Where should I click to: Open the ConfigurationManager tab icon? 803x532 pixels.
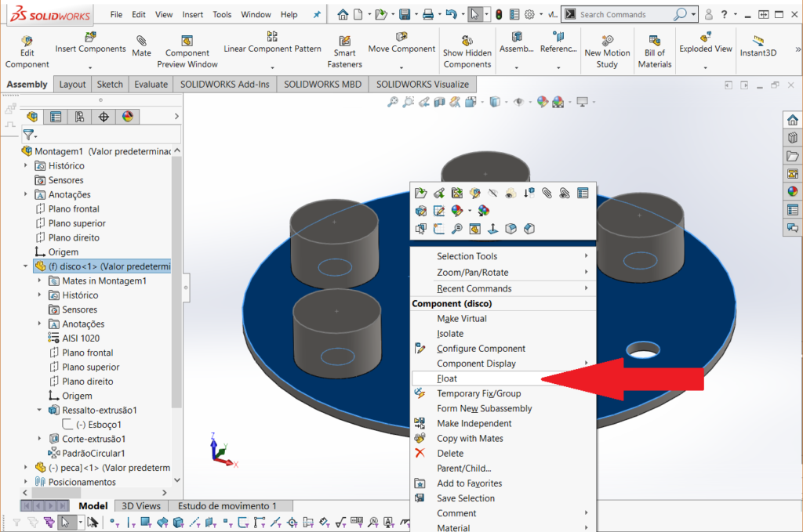point(79,117)
